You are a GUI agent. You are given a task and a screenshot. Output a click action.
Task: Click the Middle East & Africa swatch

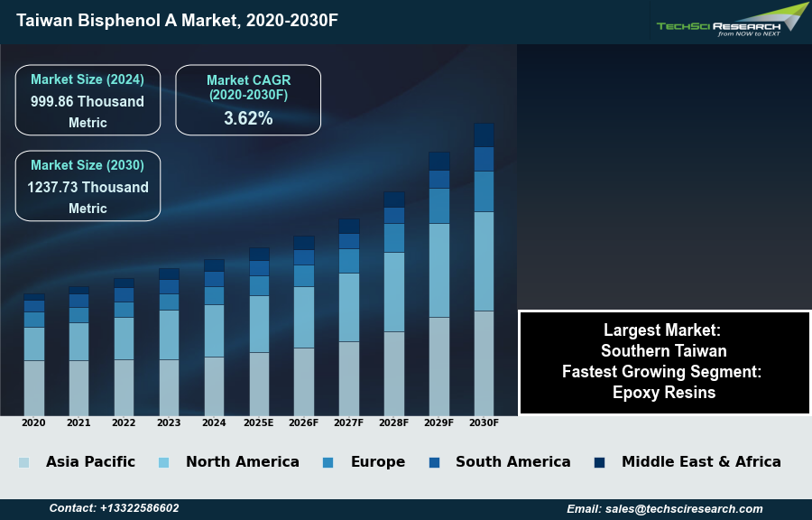point(599,462)
